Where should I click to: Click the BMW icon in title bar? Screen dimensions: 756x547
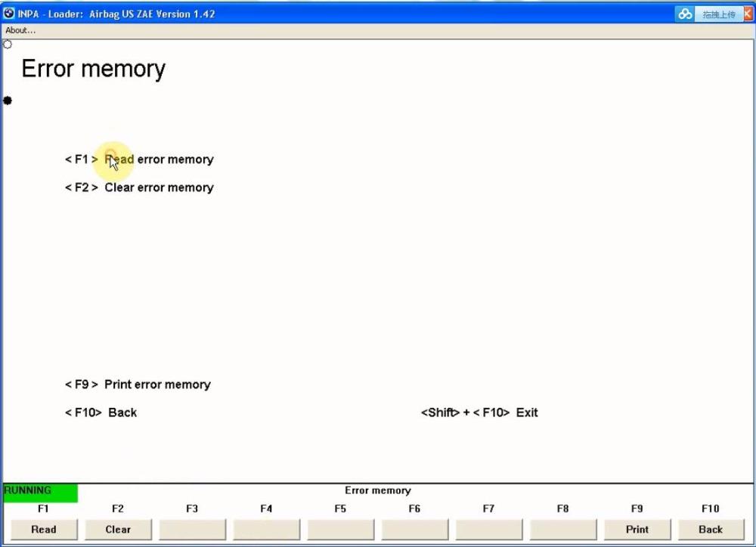point(8,13)
